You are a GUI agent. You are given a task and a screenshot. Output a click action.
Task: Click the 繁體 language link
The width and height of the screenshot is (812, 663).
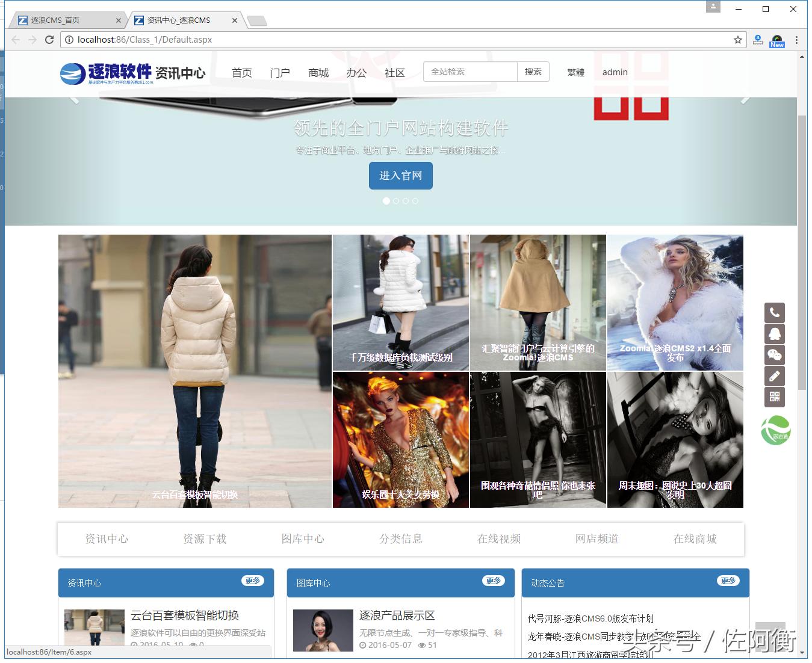coord(576,72)
